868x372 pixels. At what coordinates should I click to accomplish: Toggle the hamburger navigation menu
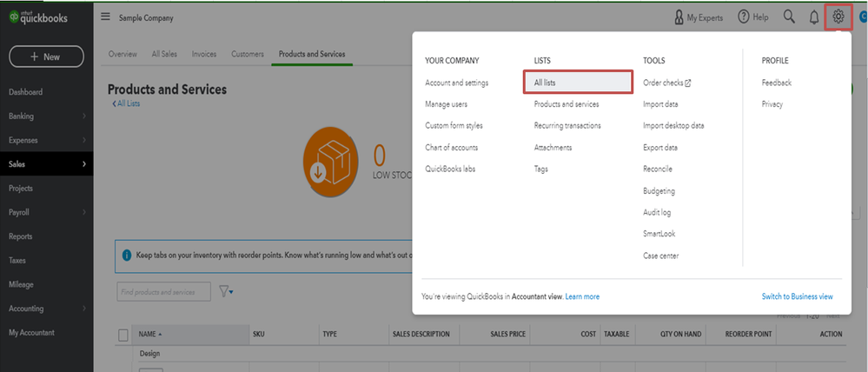coord(105,17)
